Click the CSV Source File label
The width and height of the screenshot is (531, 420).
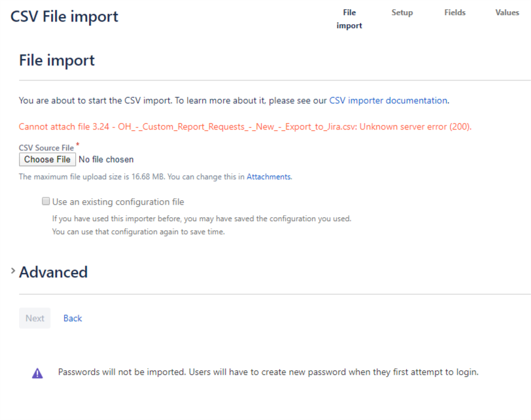46,148
